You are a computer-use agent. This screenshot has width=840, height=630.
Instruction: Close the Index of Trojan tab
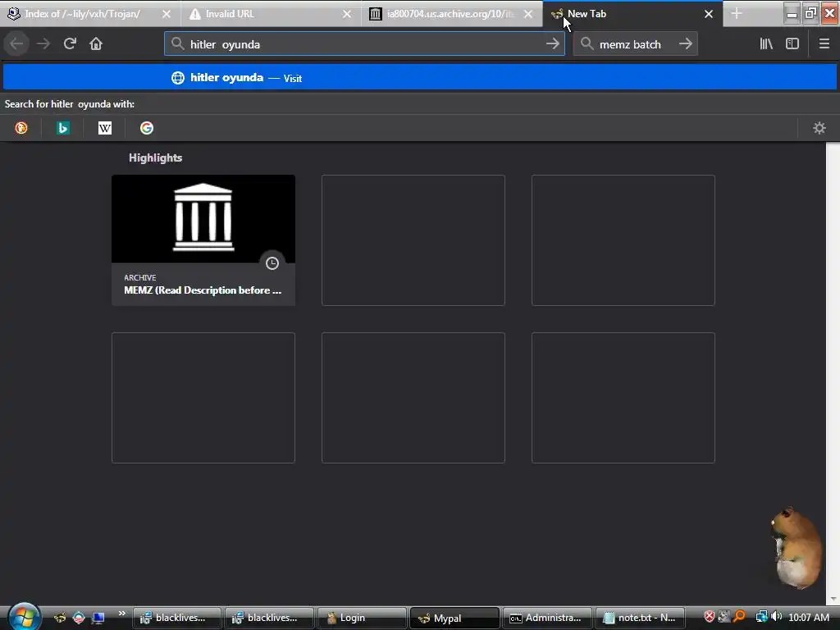[167, 14]
